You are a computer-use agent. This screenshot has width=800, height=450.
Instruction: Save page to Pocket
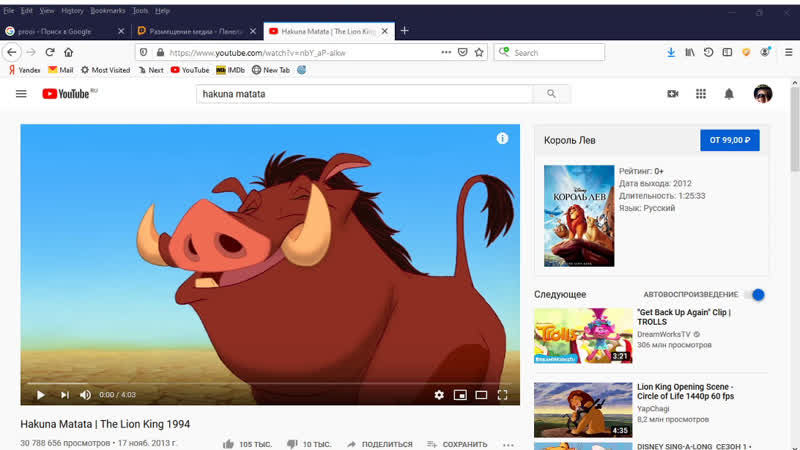coord(463,52)
